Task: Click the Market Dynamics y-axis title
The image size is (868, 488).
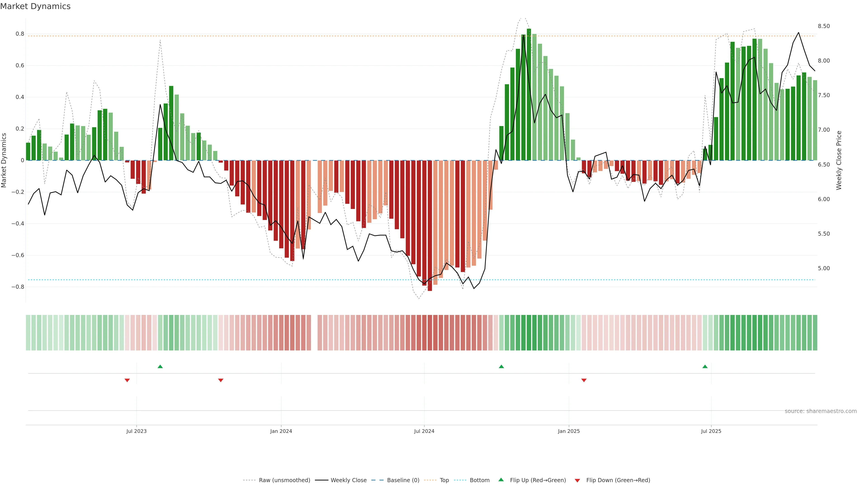Action: (x=4, y=160)
